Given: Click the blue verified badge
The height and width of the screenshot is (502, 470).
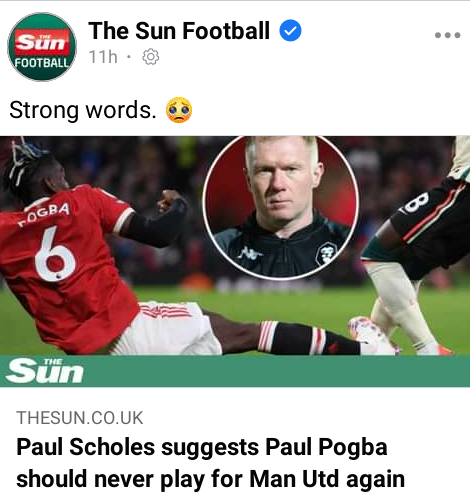Looking at the screenshot, I should point(290,30).
